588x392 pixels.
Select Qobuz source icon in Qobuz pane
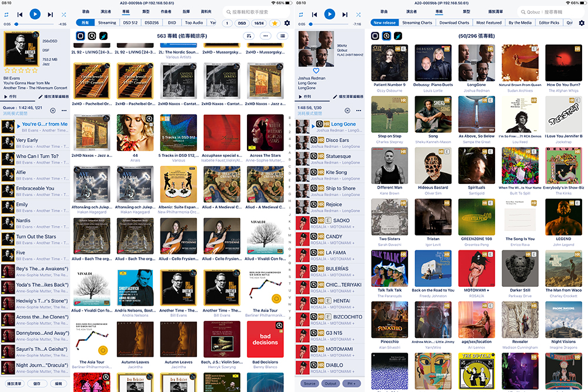pos(387,36)
